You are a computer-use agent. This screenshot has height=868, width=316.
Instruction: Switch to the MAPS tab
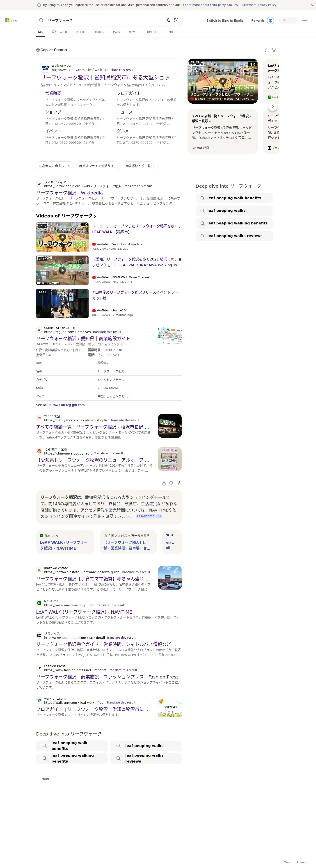coord(116,32)
